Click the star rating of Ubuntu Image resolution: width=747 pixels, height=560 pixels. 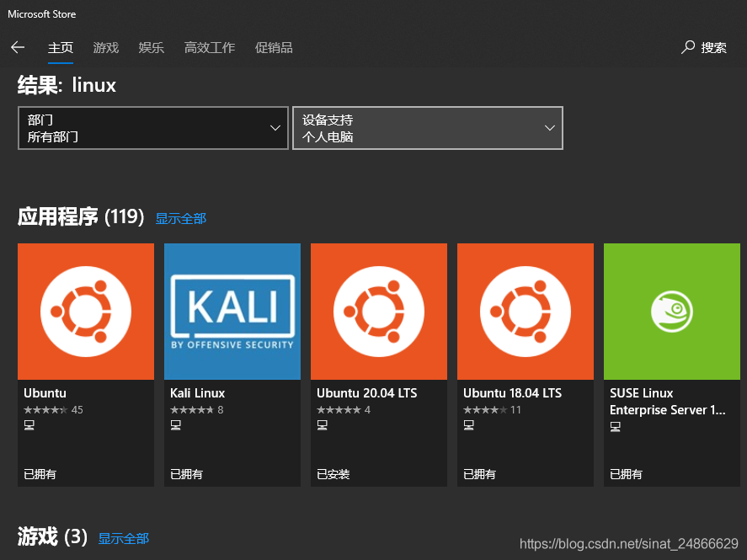[x=45, y=409]
